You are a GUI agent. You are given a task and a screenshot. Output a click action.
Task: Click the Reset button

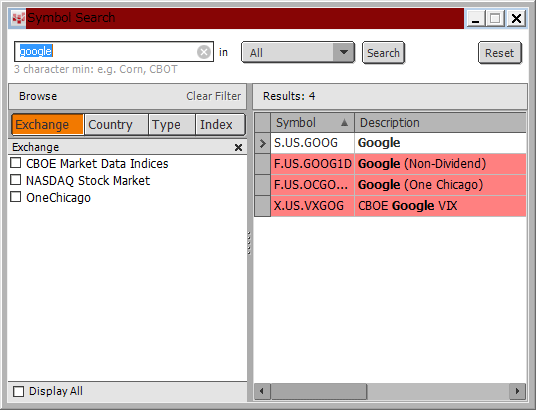coord(499,53)
